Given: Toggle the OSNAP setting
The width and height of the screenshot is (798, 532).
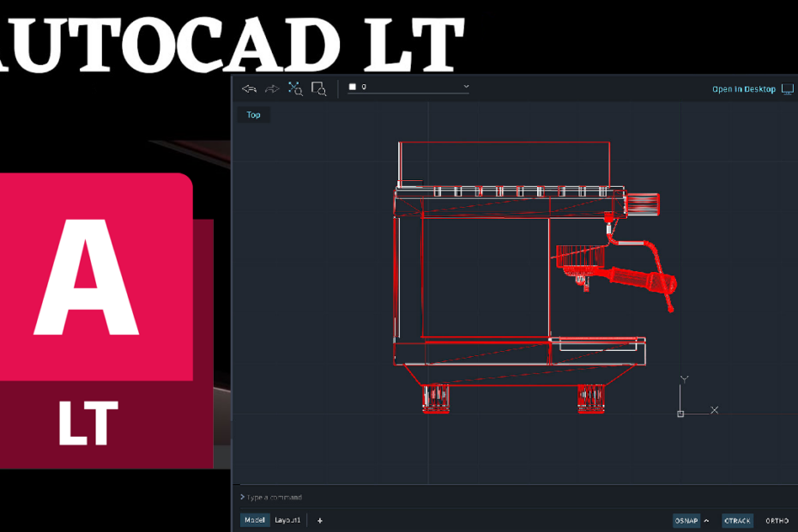Looking at the screenshot, I should point(686,521).
